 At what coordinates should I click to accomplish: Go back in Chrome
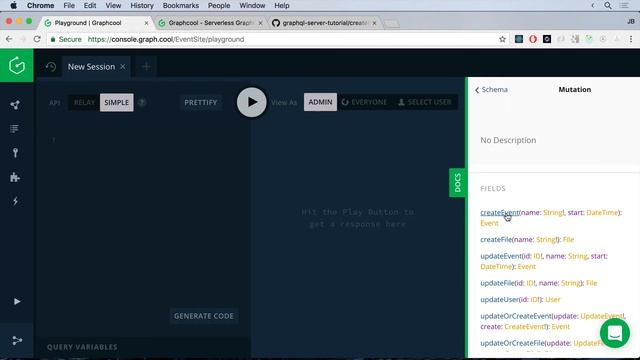9,39
